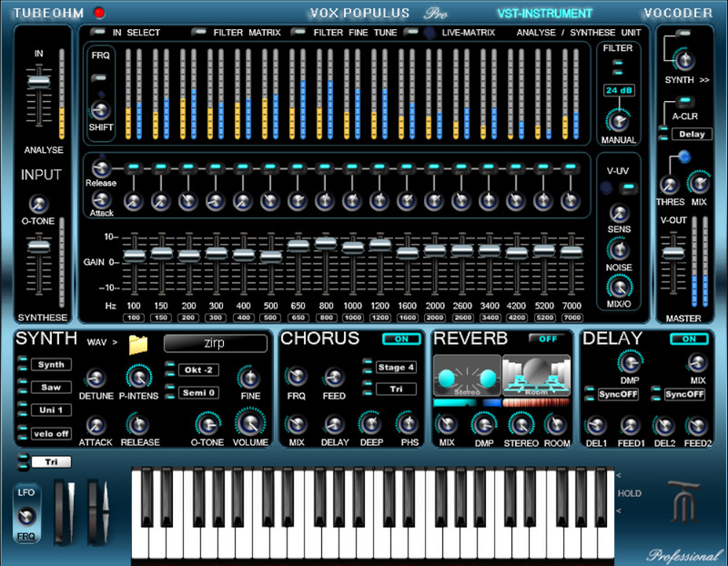Click the 1000 Hz frequency value box
The height and width of the screenshot is (566, 728).
point(352,318)
